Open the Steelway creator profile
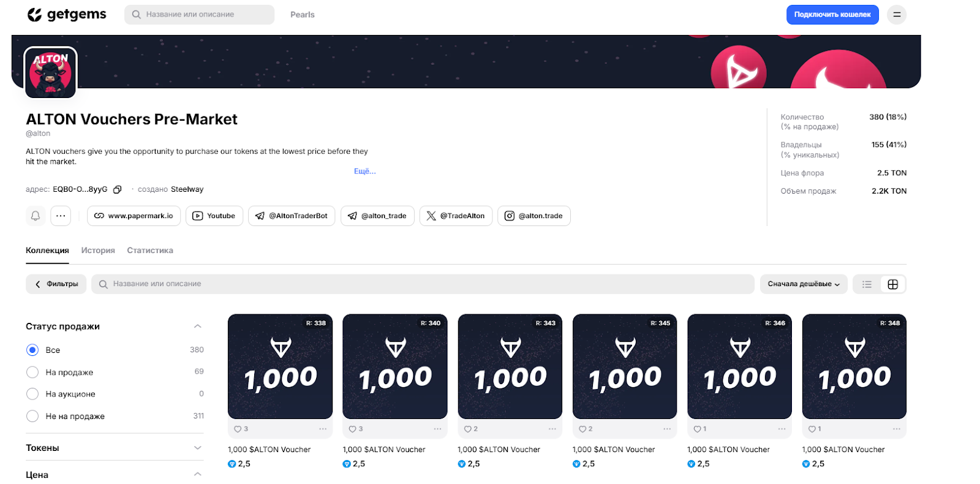This screenshot has width=980, height=484. 187,189
